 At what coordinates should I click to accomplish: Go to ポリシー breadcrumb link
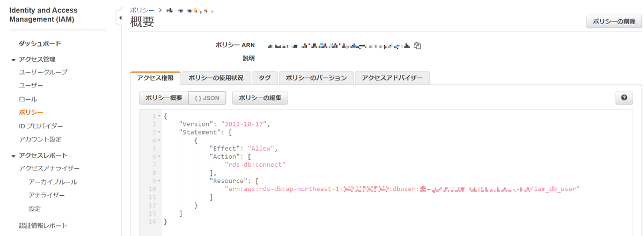coord(142,10)
